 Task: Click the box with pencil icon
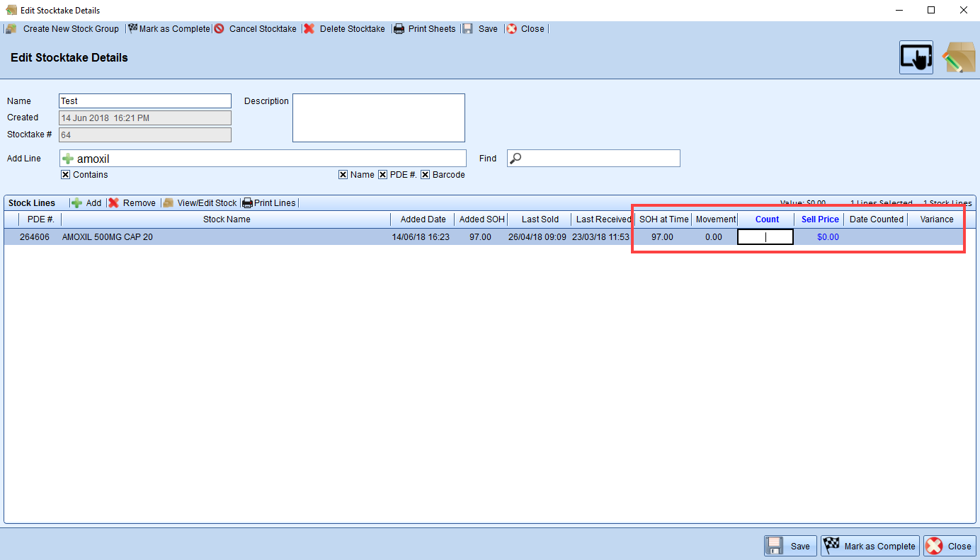point(959,57)
